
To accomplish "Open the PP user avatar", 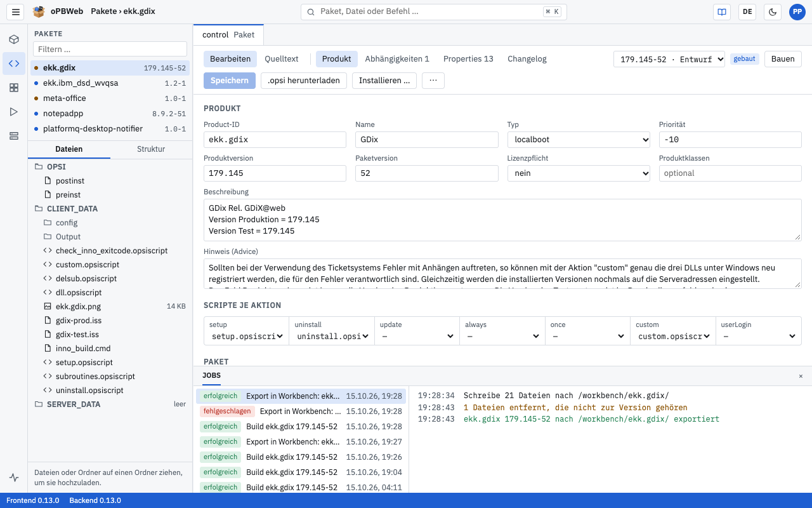I will pos(797,11).
